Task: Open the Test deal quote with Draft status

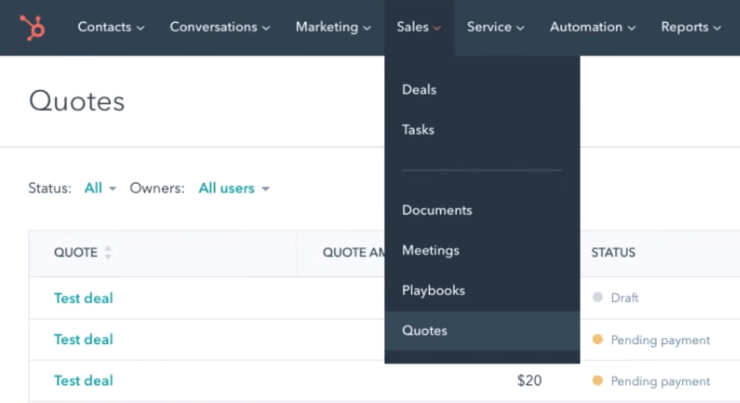Action: 84,298
